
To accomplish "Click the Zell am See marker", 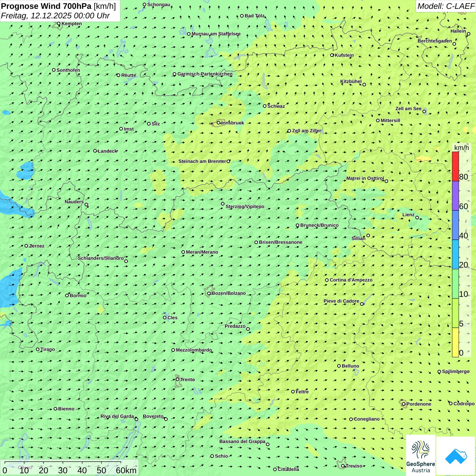I will coord(424,112).
